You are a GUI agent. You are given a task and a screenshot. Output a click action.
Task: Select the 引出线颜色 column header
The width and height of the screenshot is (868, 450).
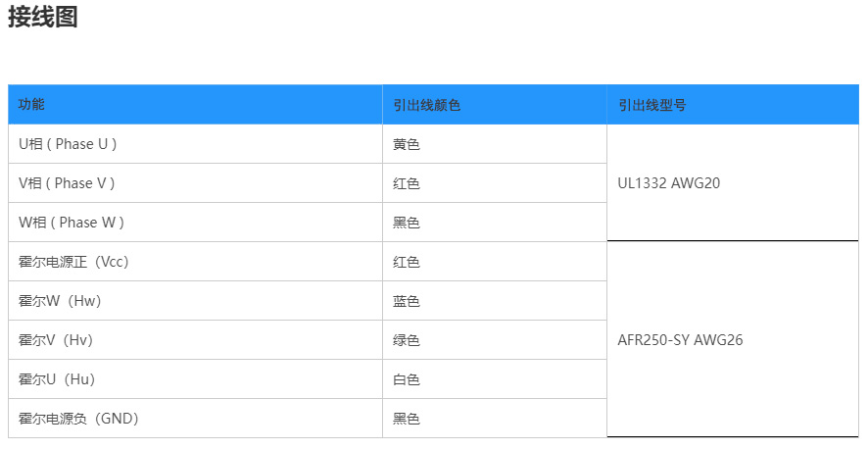point(426,105)
